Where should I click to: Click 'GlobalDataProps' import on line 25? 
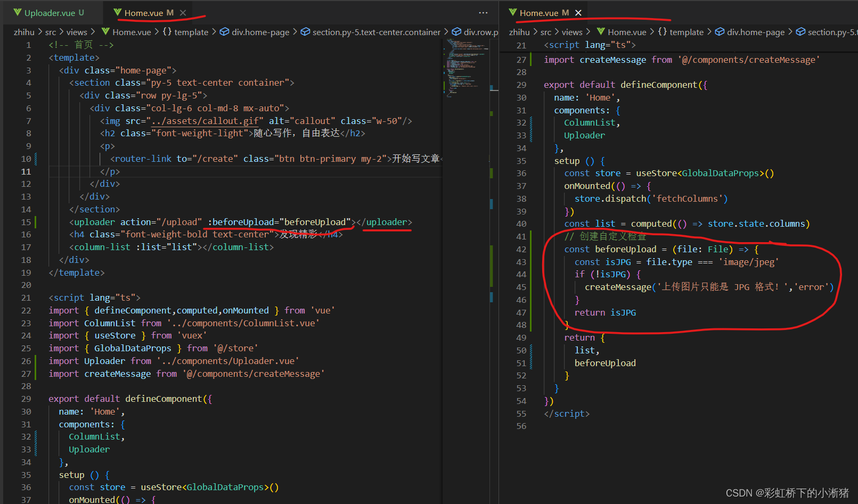(133, 348)
